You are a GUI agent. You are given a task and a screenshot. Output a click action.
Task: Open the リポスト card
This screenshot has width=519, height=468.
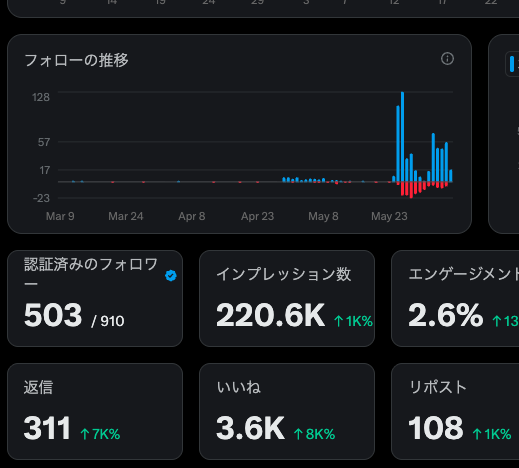point(455,411)
